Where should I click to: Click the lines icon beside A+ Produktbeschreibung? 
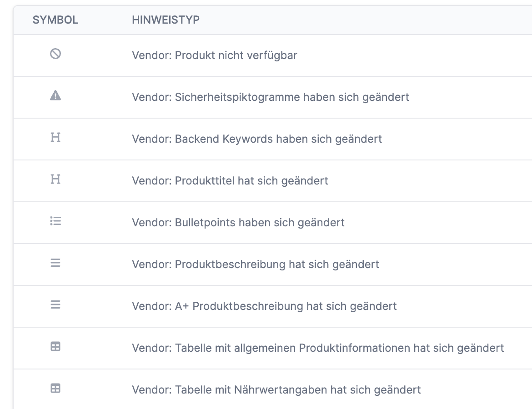point(55,306)
